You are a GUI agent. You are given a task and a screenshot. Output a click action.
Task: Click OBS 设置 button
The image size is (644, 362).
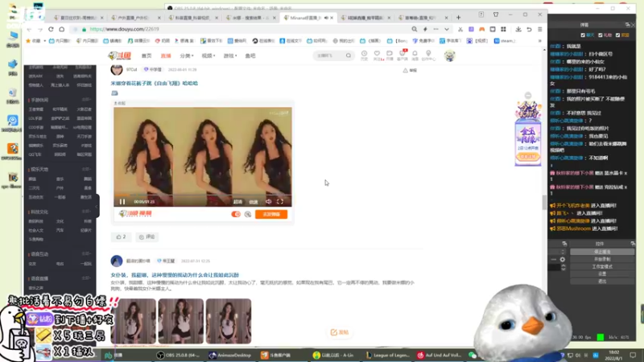click(x=602, y=274)
